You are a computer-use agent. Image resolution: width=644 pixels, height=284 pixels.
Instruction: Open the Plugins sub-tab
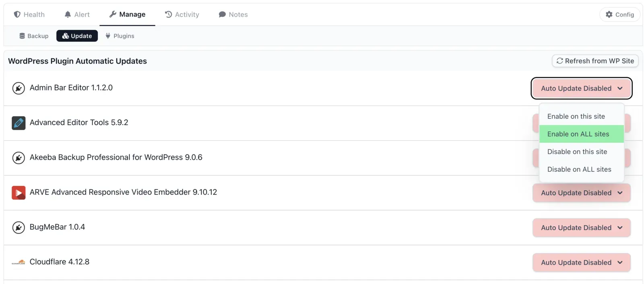[x=120, y=36]
